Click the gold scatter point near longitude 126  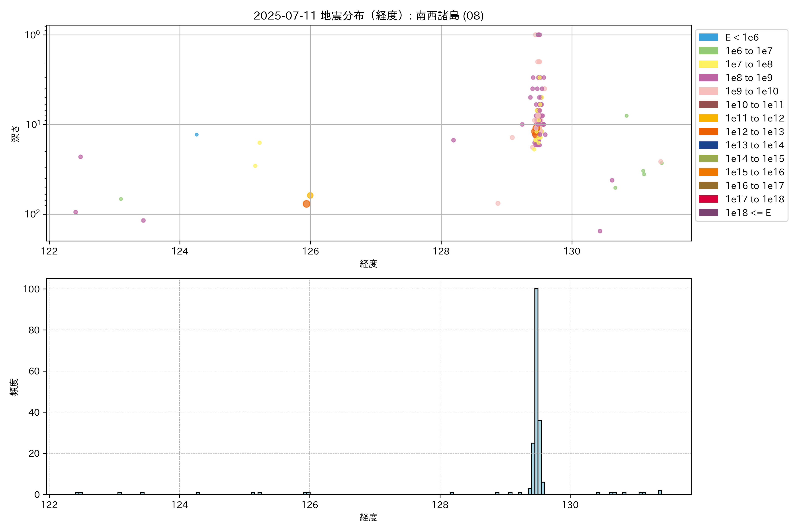pos(310,196)
